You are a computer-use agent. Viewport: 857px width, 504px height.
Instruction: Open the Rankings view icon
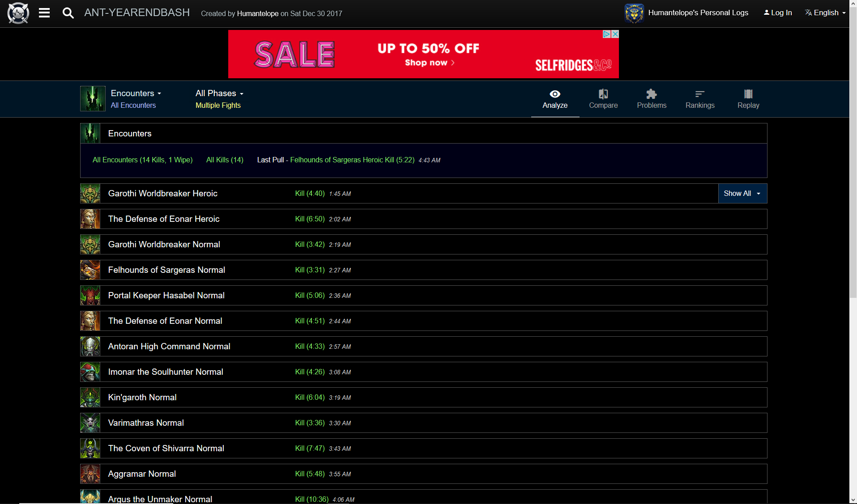tap(699, 94)
